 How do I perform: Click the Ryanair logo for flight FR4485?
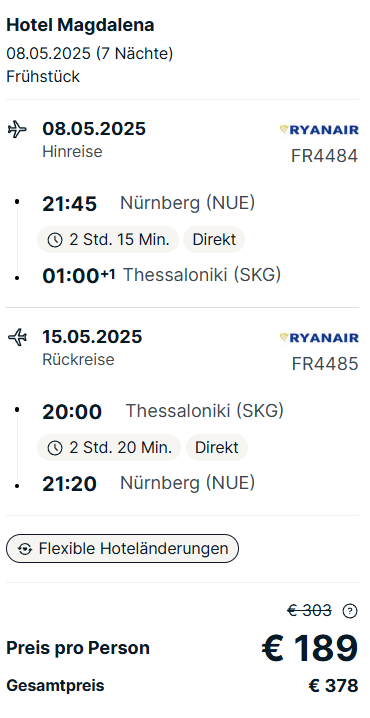[x=319, y=338]
